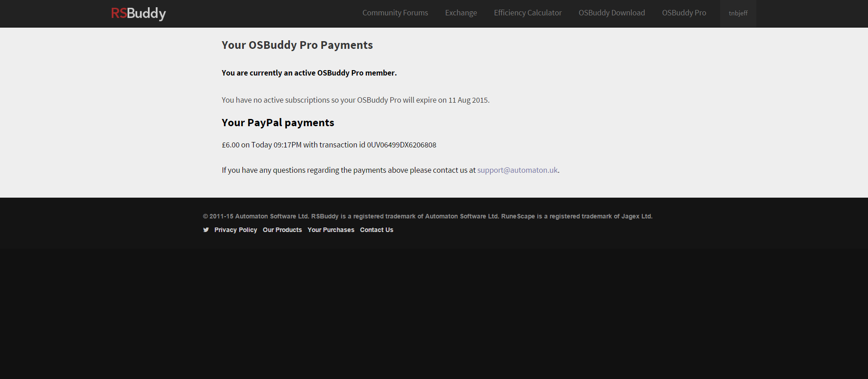Open the Twitter bird icon link
Viewport: 868px width, 379px height.
[206, 230]
